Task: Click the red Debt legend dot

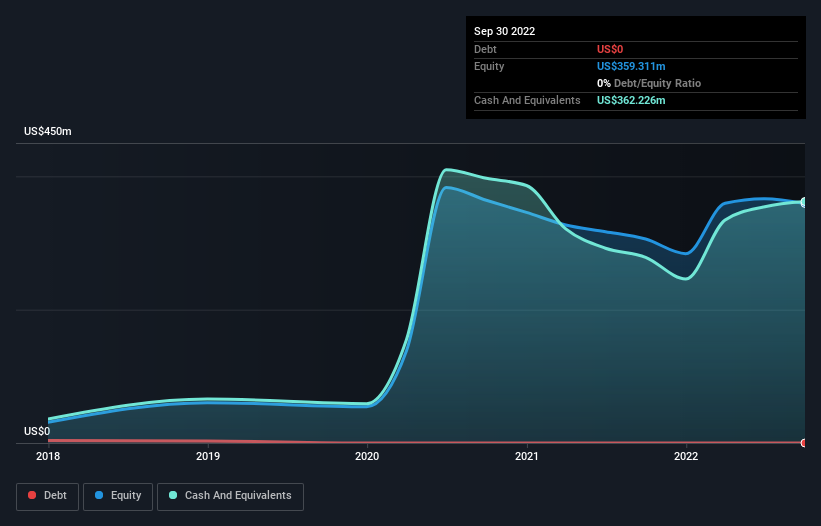Action: [32, 495]
